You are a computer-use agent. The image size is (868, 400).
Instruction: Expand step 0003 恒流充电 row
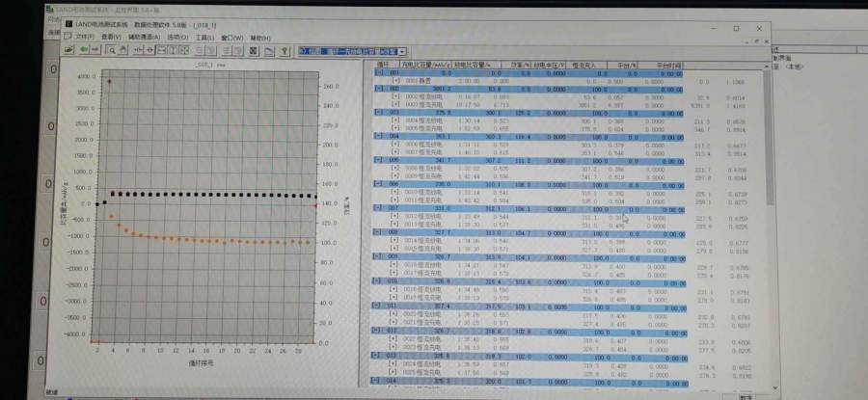point(395,104)
